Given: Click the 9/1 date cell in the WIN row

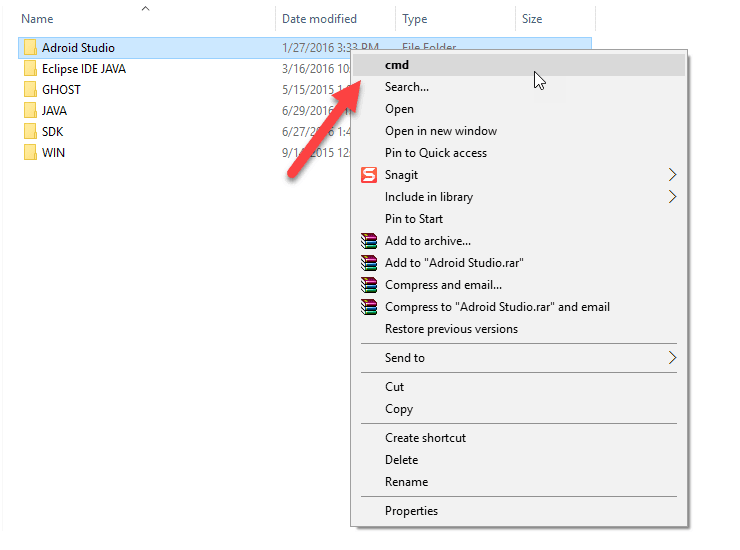Looking at the screenshot, I should (316, 153).
